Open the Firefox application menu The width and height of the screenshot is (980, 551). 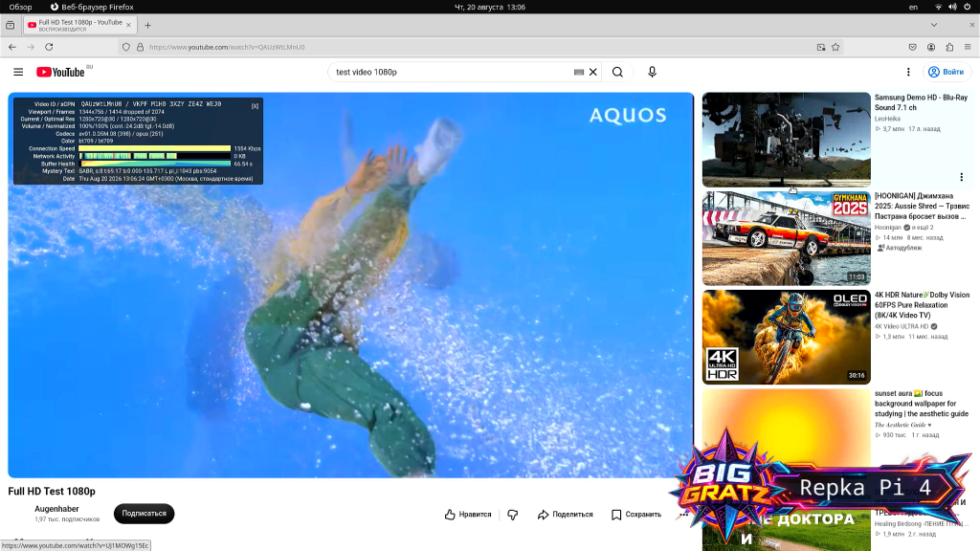[x=968, y=47]
